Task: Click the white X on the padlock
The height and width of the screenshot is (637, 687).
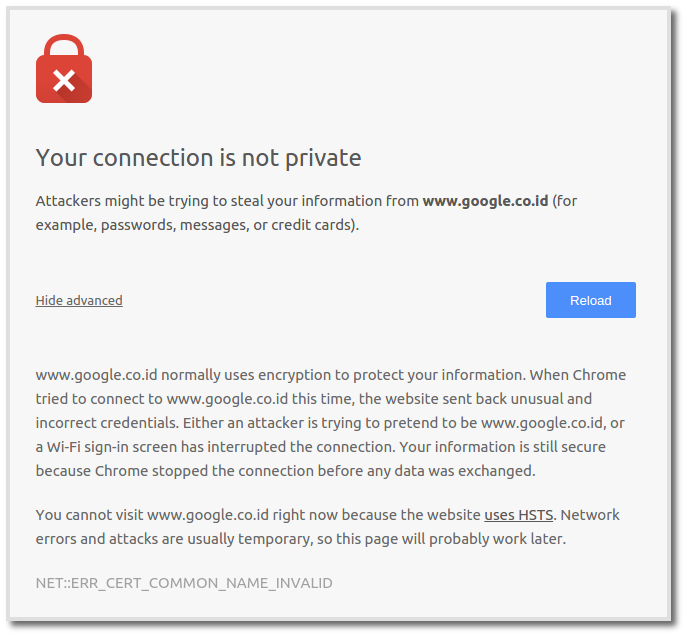Action: [64, 81]
